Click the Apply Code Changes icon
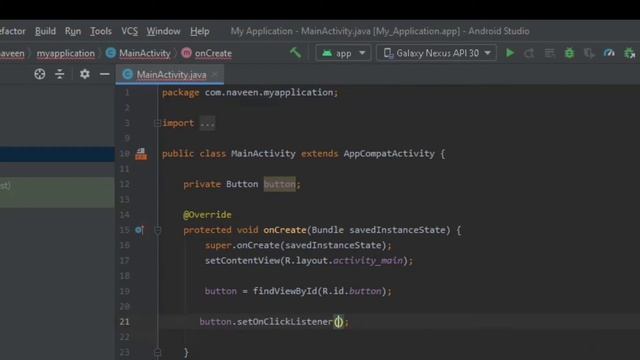This screenshot has width=640, height=360. click(x=549, y=53)
